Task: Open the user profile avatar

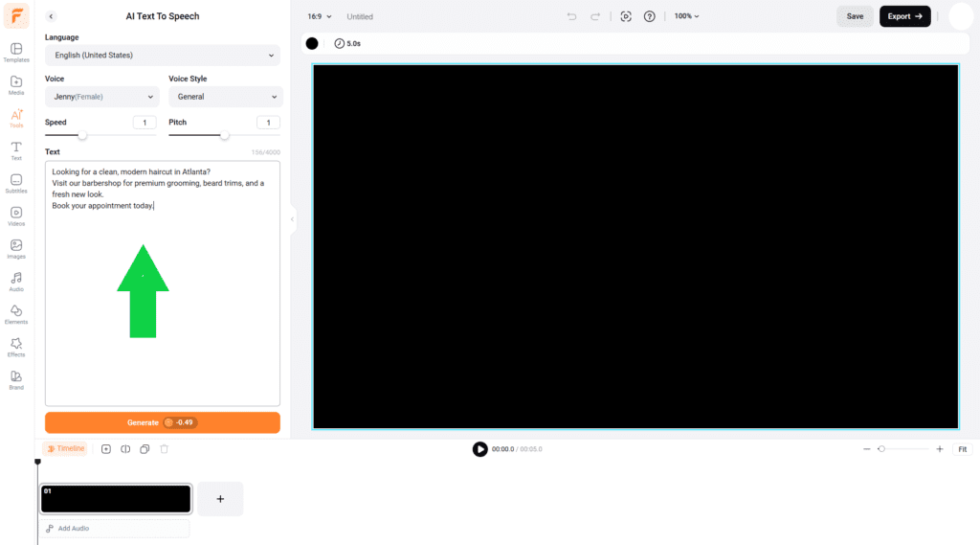Action: pos(961,16)
